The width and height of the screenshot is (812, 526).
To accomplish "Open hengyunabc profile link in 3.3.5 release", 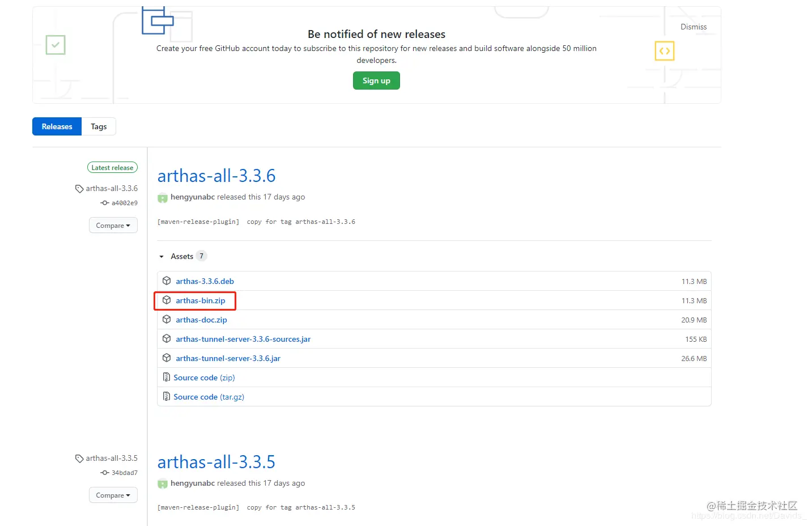I will [193, 483].
